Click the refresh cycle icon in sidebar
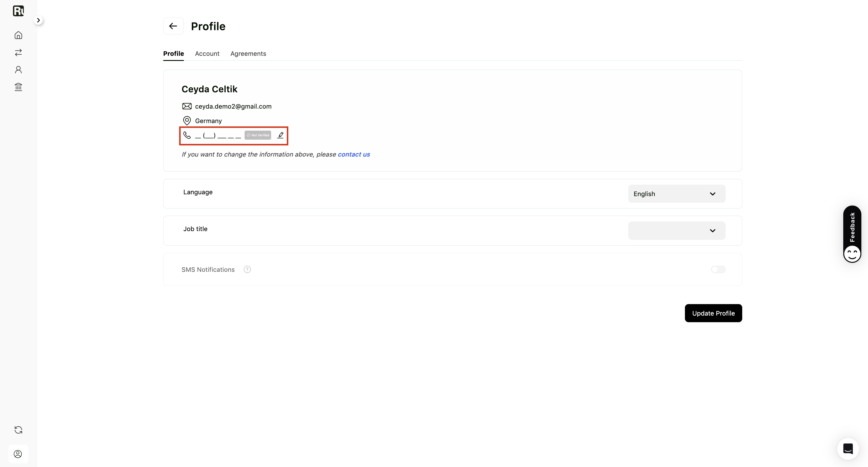 [x=18, y=430]
